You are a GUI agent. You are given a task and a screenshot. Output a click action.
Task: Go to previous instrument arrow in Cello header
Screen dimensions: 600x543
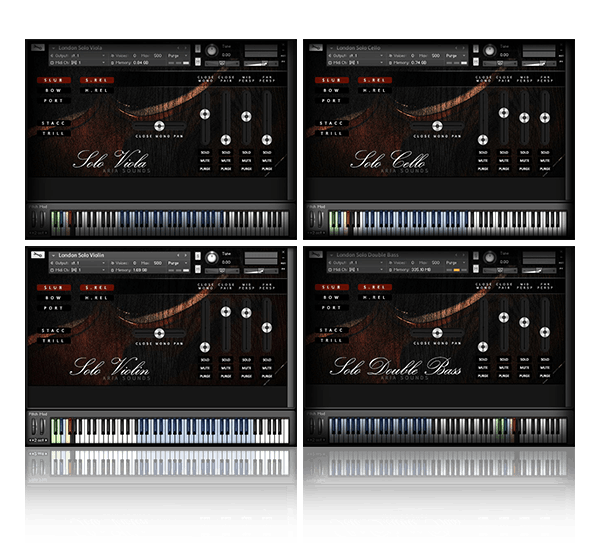(x=456, y=48)
